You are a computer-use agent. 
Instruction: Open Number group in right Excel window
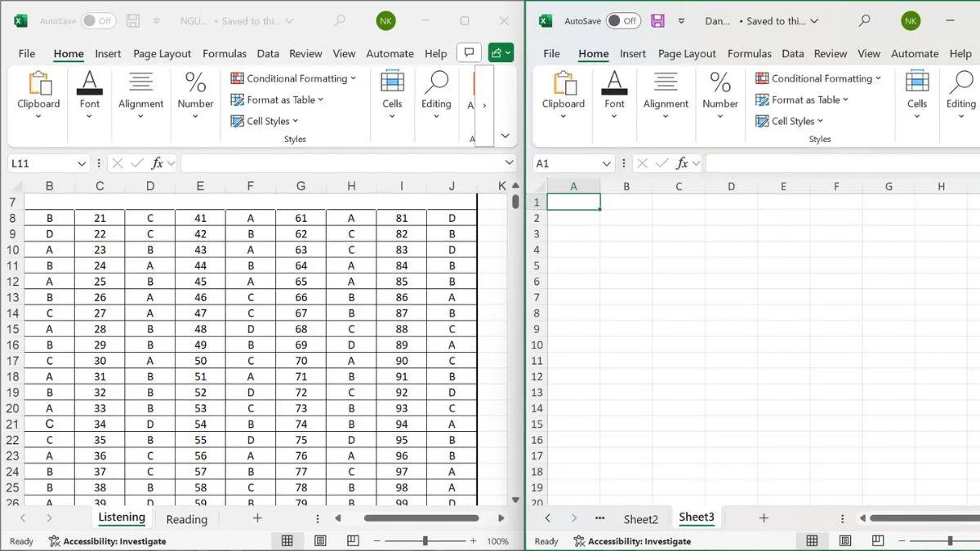click(720, 95)
